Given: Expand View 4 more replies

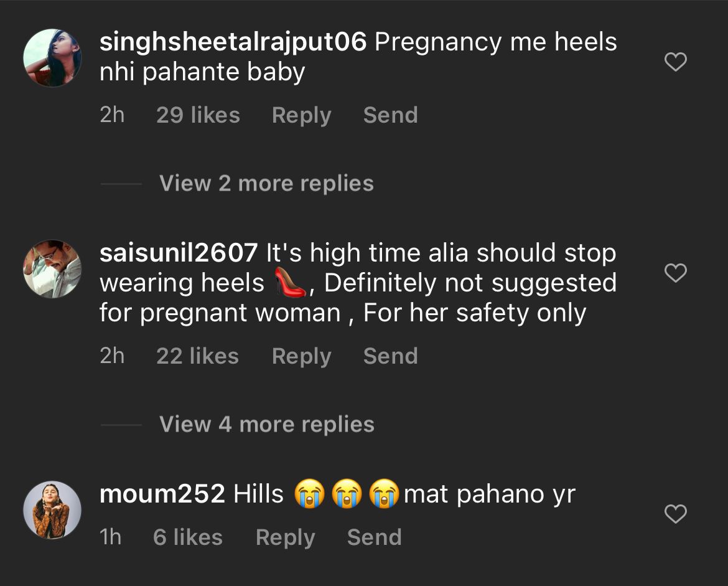Looking at the screenshot, I should point(266,425).
